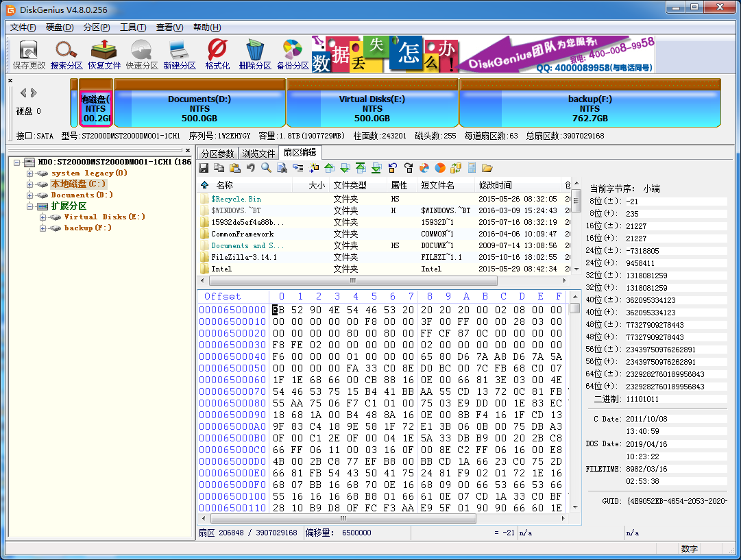
Task: Expand the backup(F:) tree node
Action: tap(43, 228)
